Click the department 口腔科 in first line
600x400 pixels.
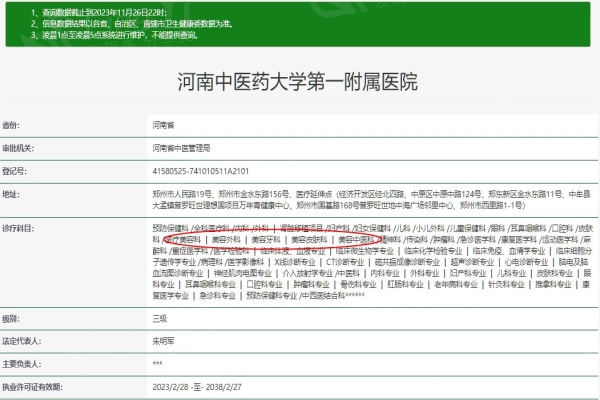[562, 229]
